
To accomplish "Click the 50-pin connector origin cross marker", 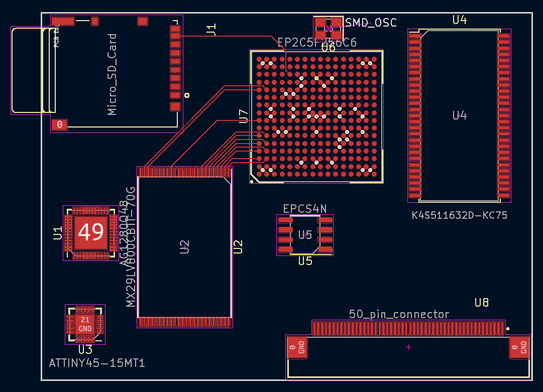I will [x=409, y=347].
